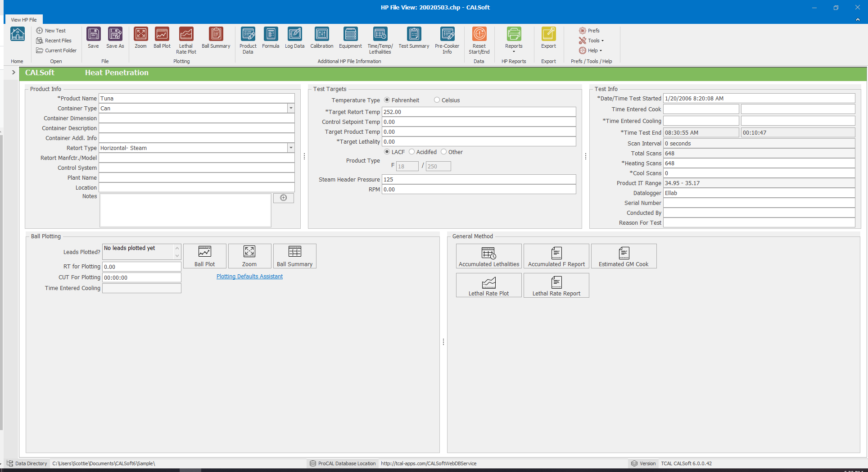Viewport: 868px width, 472px height.
Task: Click the Product Name field
Action: 196,98
